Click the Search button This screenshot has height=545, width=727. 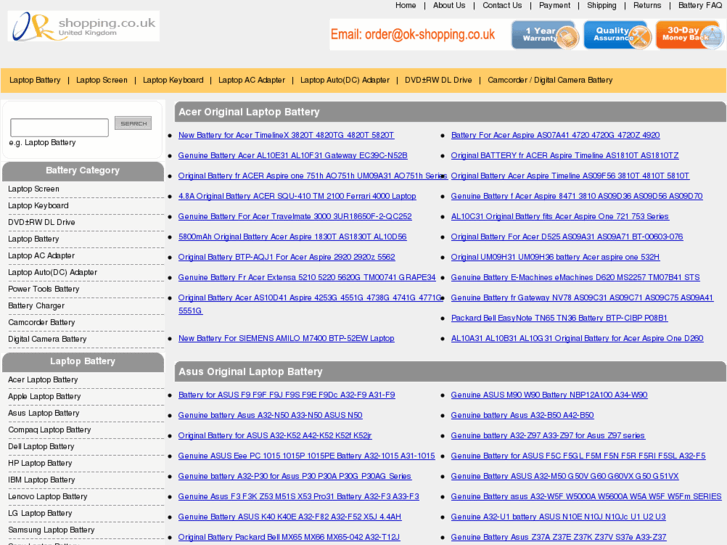click(133, 123)
